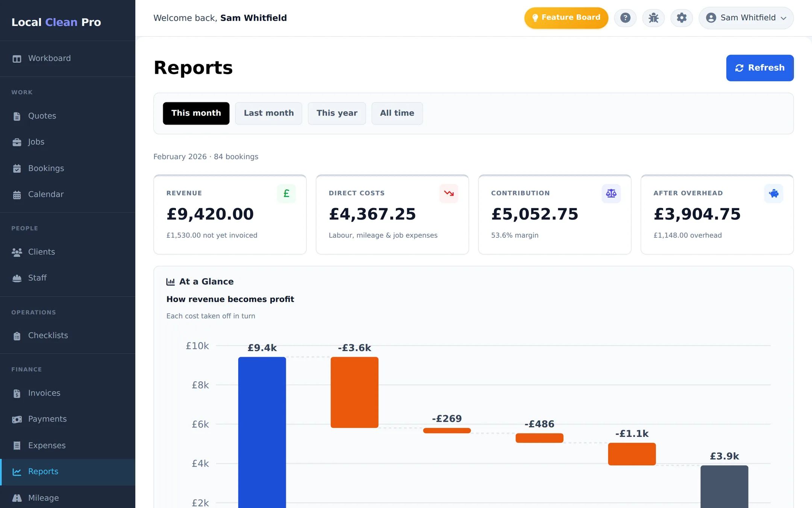This screenshot has width=812, height=508.
Task: Open Workboard from the sidebar
Action: 68,59
